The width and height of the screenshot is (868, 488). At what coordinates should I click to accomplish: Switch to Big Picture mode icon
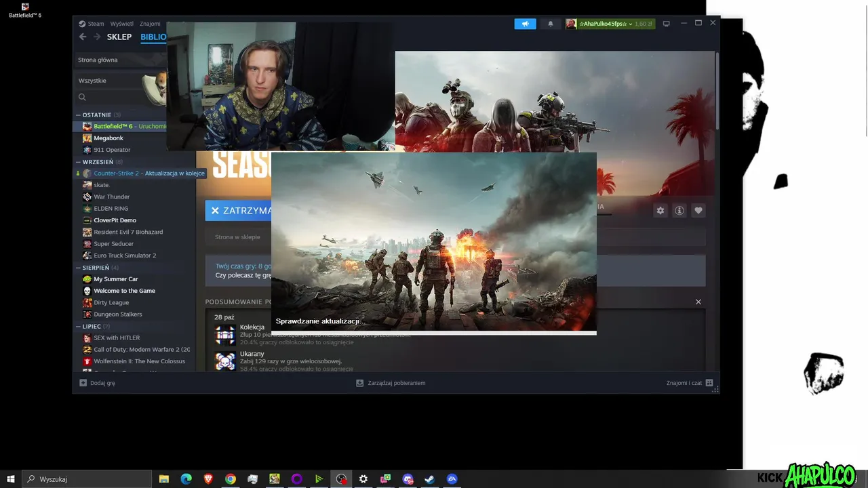point(667,24)
